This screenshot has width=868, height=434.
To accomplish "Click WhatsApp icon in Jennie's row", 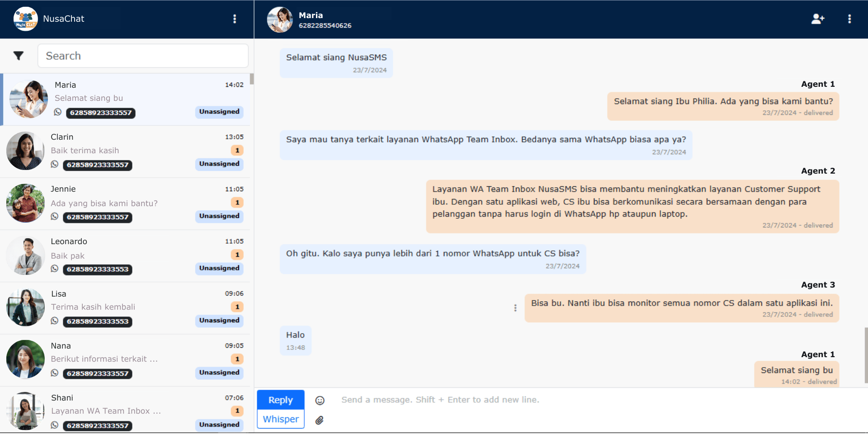I will click(x=55, y=217).
